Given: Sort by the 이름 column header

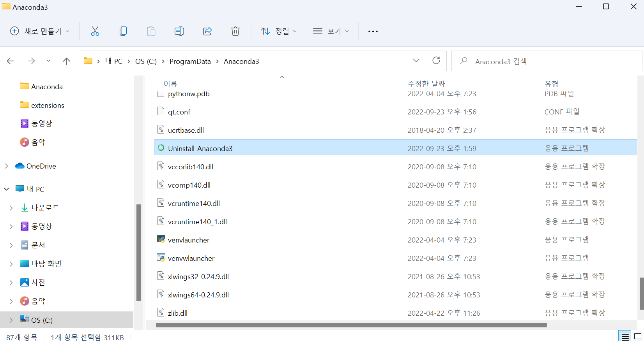Looking at the screenshot, I should point(170,83).
